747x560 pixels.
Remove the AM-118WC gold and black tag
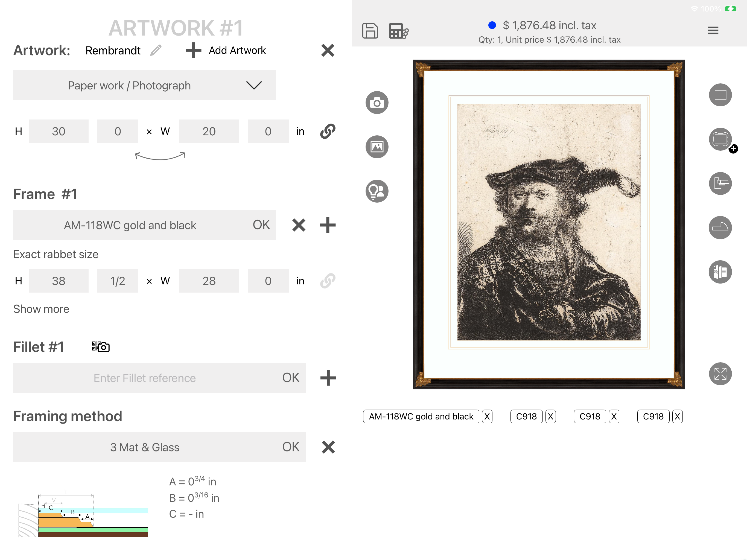coord(487,416)
